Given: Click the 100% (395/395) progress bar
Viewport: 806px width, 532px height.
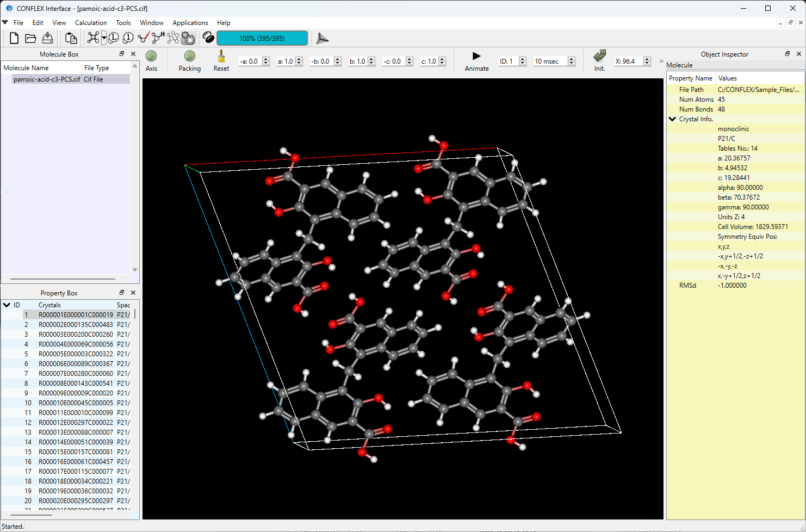Looking at the screenshot, I should click(x=262, y=38).
